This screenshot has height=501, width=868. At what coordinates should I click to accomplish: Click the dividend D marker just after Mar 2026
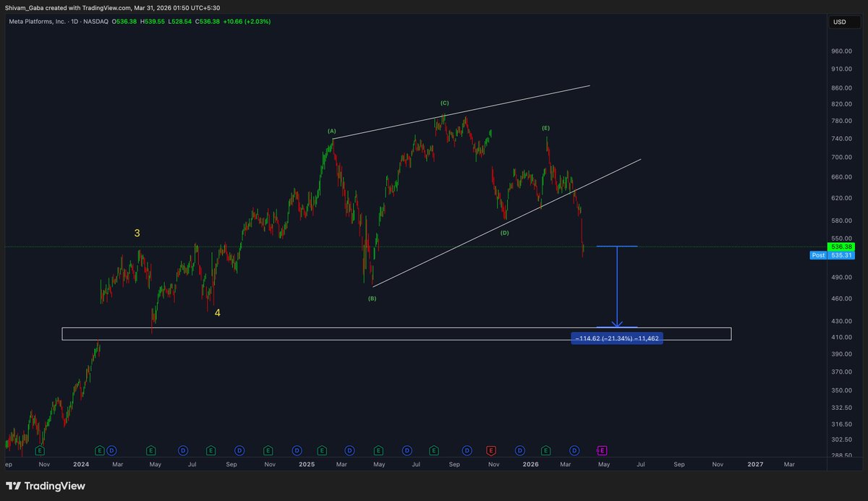[x=574, y=450]
